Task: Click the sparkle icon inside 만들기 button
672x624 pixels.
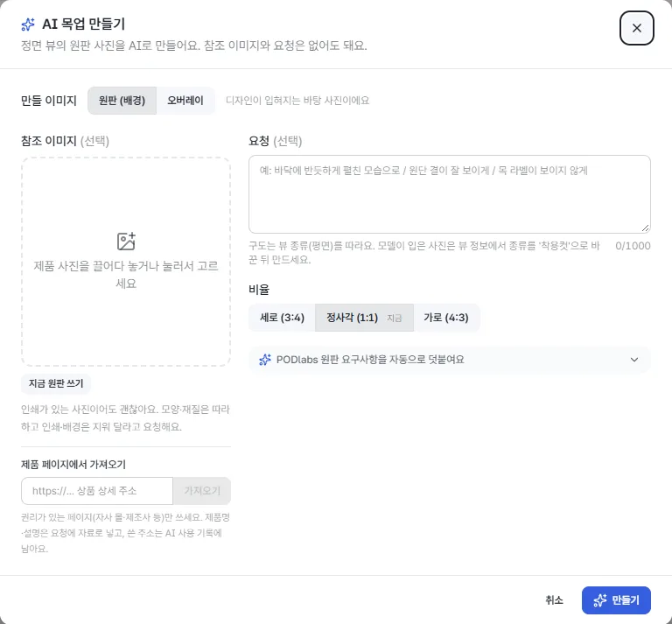Action: [x=600, y=600]
